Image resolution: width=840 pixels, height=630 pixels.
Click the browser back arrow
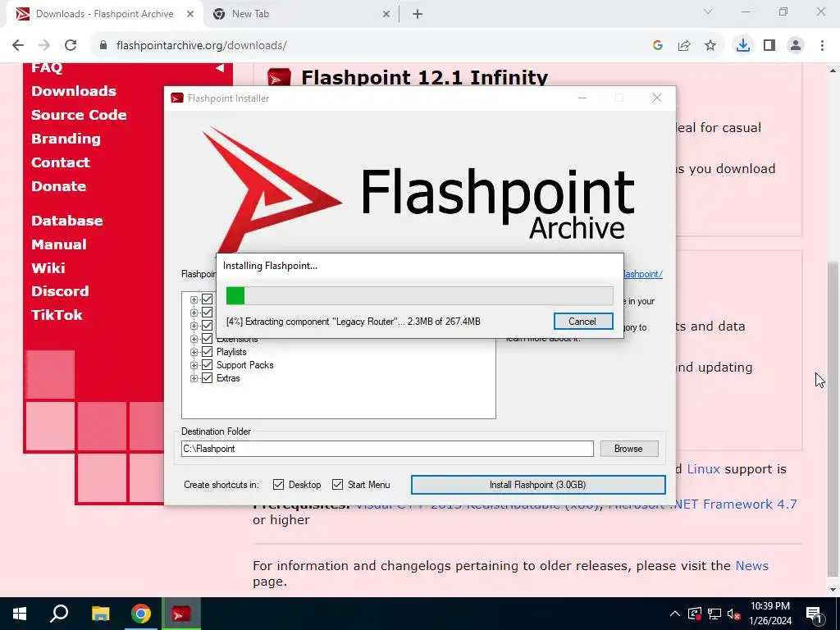click(x=18, y=46)
